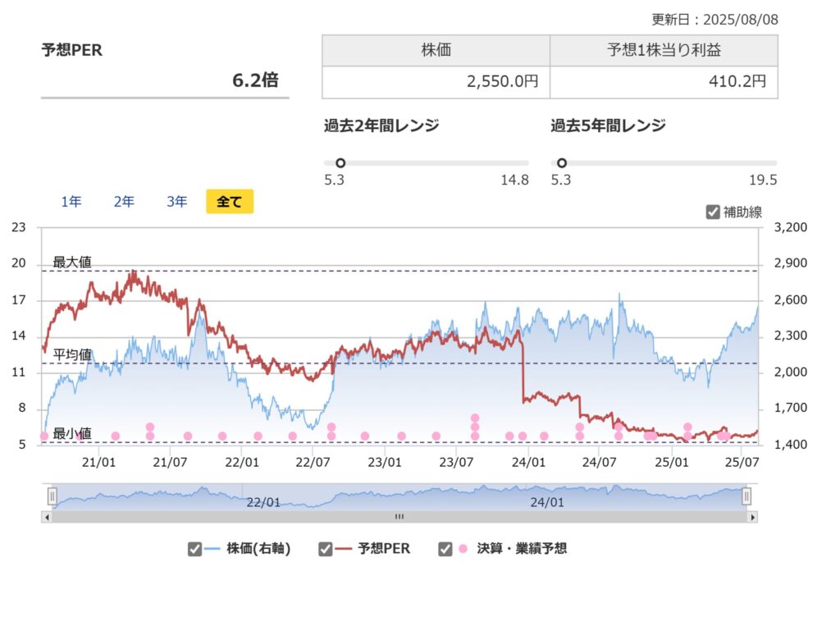The height and width of the screenshot is (617, 840).
Task: Click the right navigator range handle
Action: pyautogui.click(x=746, y=496)
